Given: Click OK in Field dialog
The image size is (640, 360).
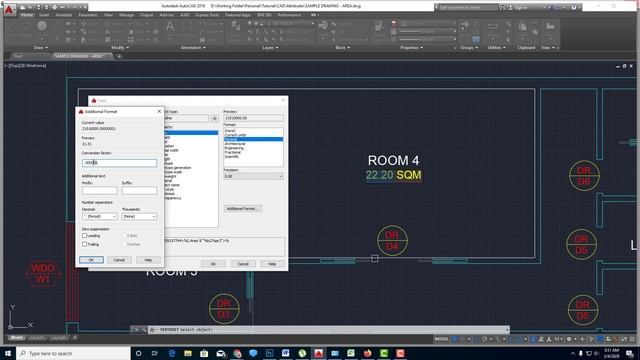Looking at the screenshot, I should click(x=213, y=264).
